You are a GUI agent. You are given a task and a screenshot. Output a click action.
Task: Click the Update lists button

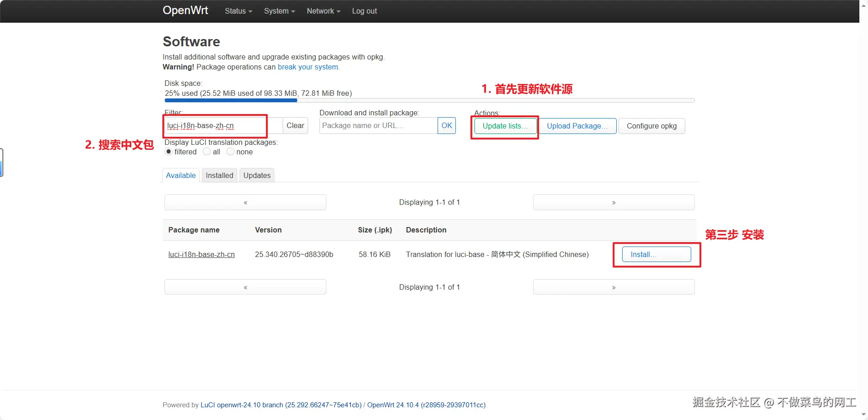point(505,126)
